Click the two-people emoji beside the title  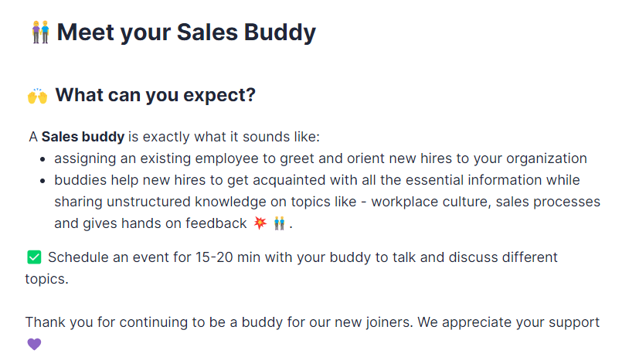(40, 32)
